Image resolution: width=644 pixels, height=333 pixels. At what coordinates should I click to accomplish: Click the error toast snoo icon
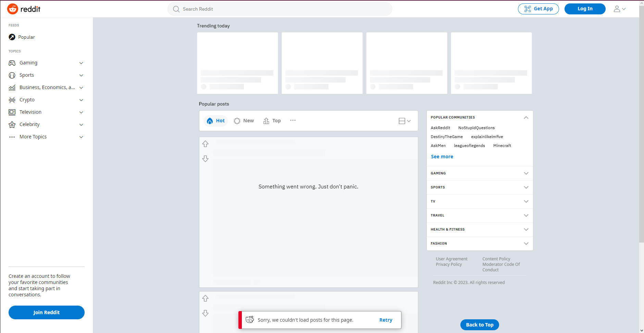250,320
